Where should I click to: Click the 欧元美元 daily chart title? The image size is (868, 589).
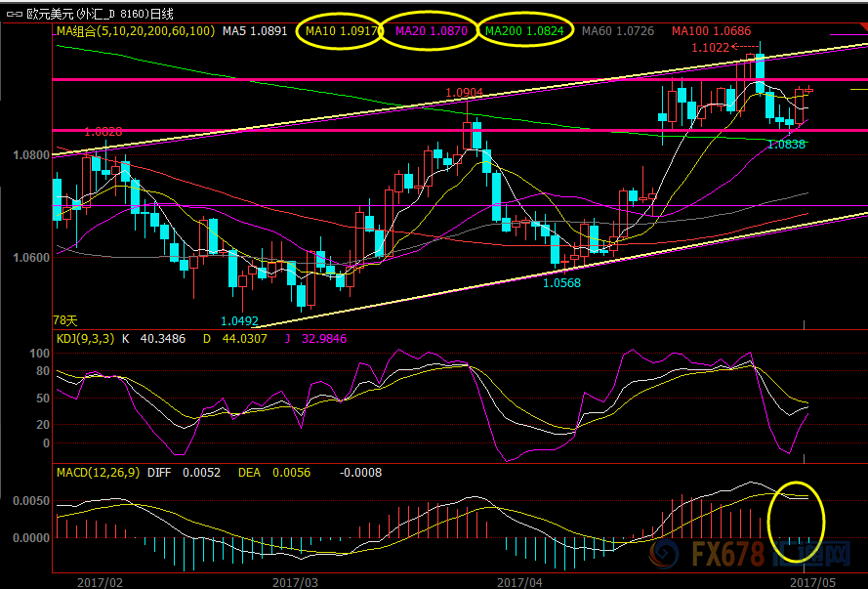click(x=100, y=13)
